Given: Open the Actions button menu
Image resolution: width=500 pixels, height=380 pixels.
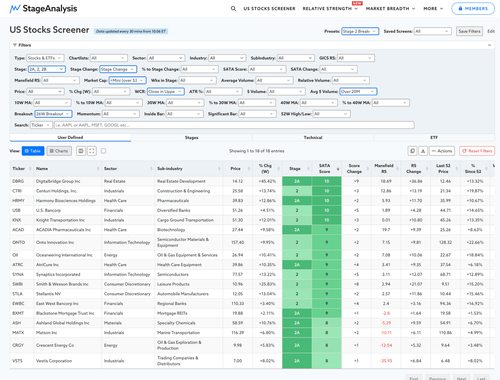Looking at the screenshot, I should 442,151.
